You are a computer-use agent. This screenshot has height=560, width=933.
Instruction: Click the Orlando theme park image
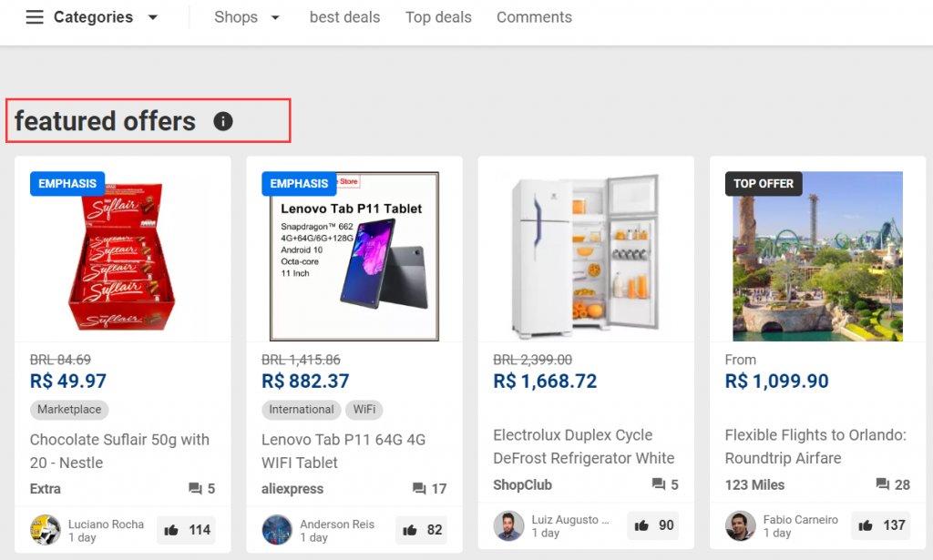point(817,257)
